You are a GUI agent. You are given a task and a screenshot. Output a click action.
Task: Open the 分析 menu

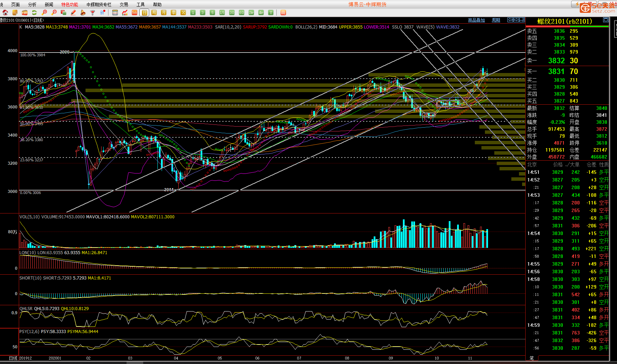[x=32, y=5]
